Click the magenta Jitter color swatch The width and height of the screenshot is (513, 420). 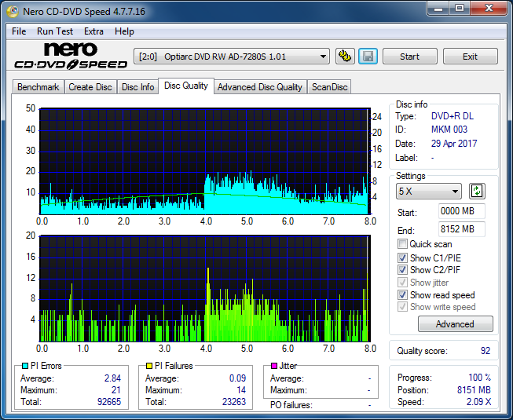[274, 366]
